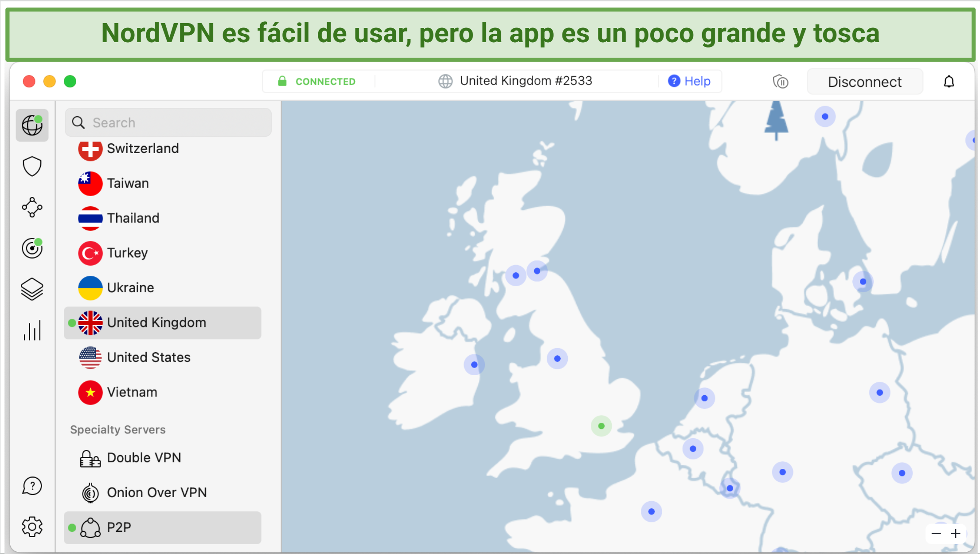Zoom out the map with minus

[x=936, y=534]
